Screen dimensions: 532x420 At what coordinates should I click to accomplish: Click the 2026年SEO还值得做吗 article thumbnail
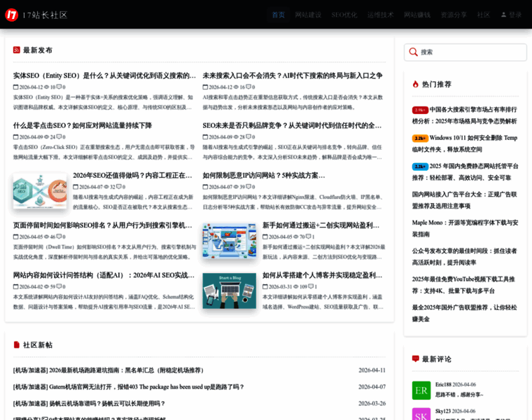click(x=40, y=191)
